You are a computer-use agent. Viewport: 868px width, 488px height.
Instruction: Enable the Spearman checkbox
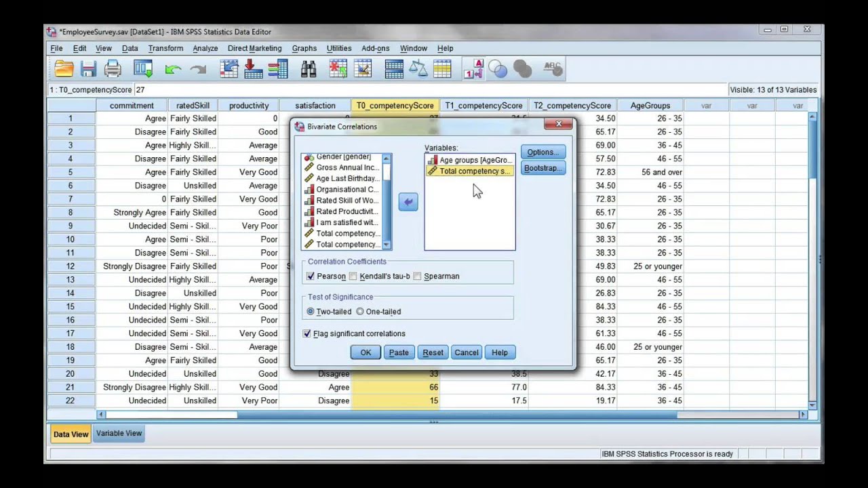418,276
